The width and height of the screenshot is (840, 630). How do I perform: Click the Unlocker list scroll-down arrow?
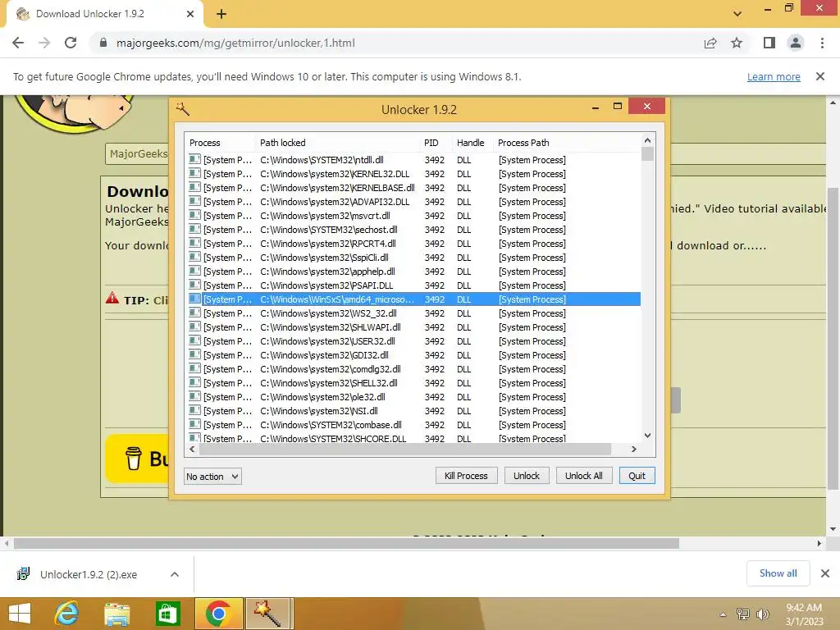(647, 436)
